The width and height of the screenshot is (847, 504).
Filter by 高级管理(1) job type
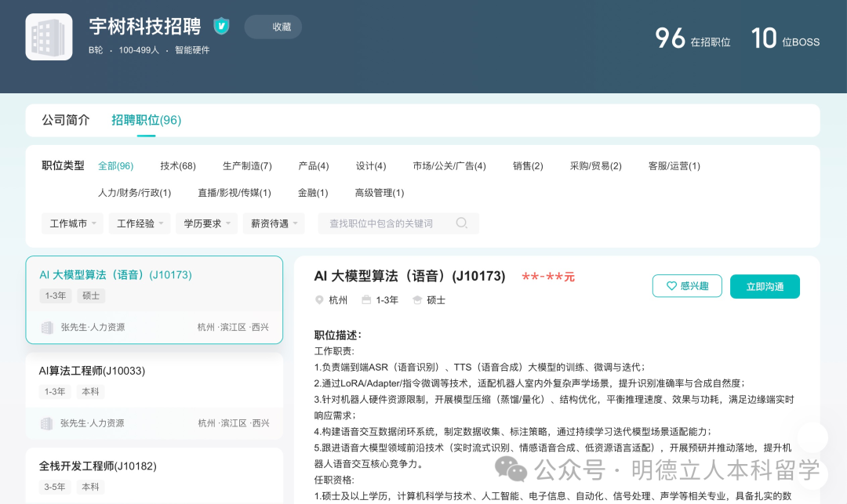[380, 193]
